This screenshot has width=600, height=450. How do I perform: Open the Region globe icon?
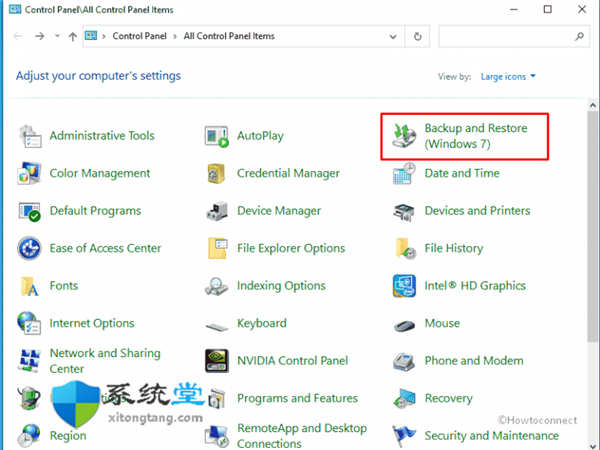29,435
